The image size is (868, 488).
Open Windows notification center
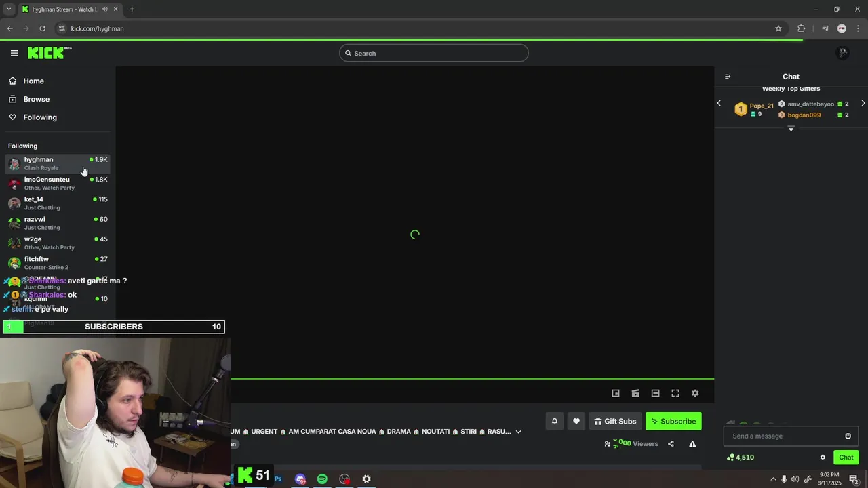(854, 479)
